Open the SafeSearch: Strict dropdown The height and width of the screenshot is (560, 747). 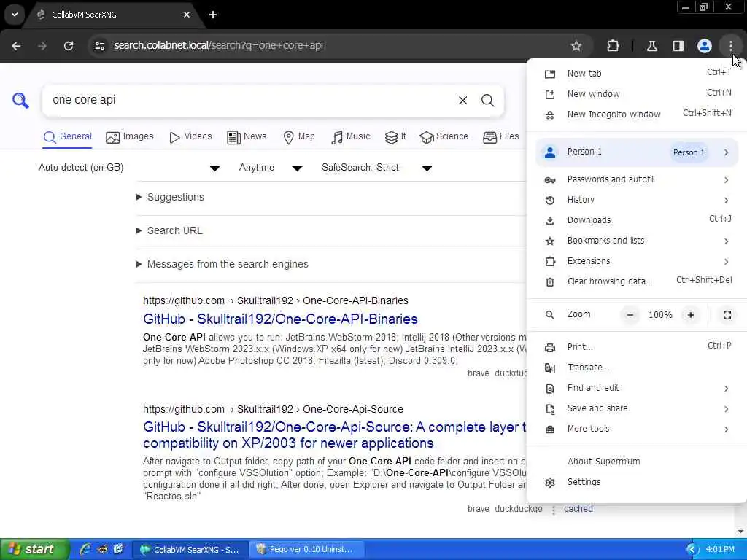(377, 168)
